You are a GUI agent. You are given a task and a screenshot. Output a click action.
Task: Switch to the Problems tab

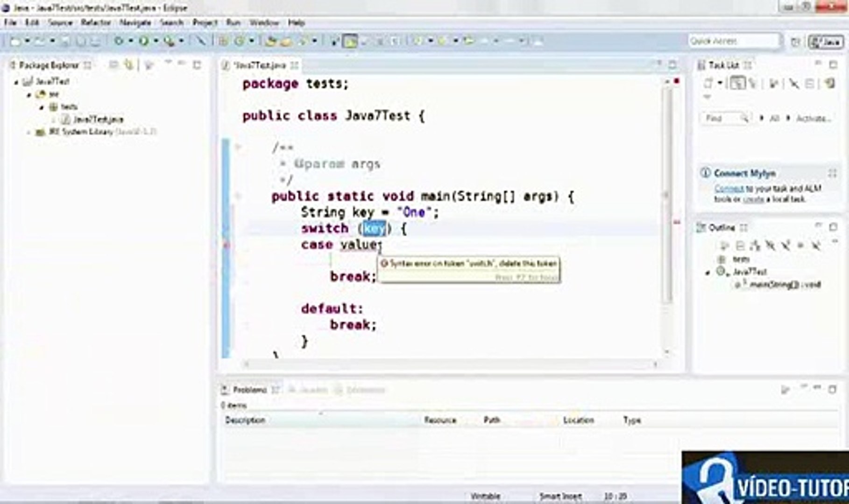click(250, 390)
